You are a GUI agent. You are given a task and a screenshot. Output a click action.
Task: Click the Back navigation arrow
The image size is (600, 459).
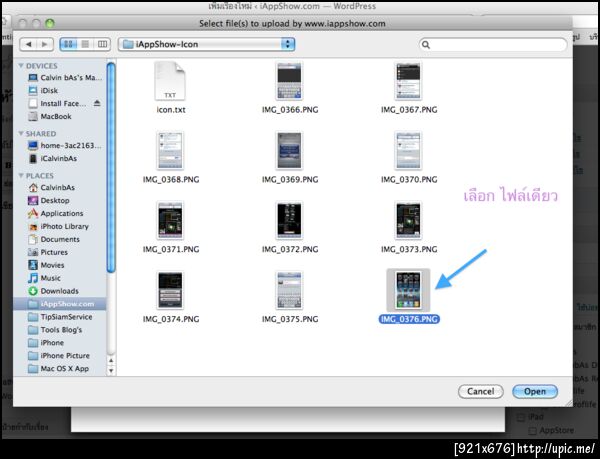point(28,44)
